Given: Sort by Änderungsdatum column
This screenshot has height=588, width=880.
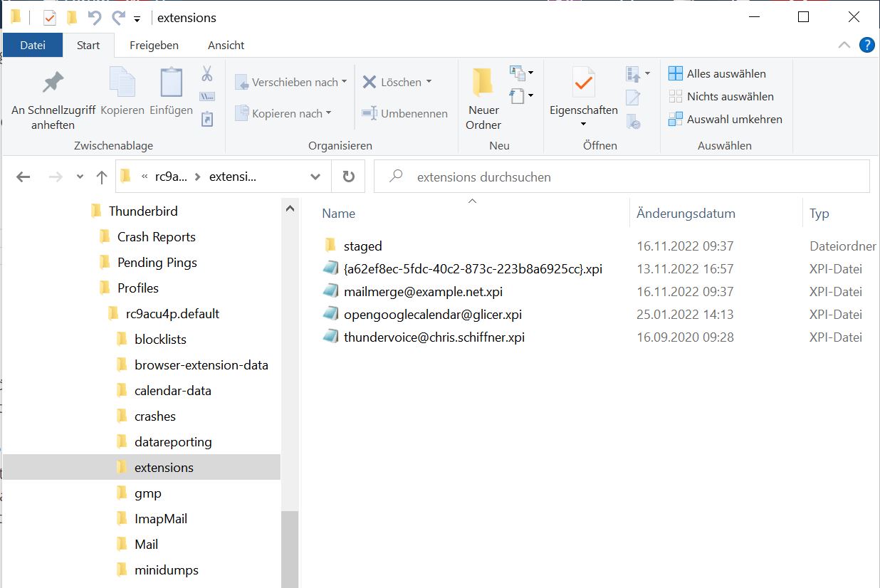Looking at the screenshot, I should (x=686, y=213).
